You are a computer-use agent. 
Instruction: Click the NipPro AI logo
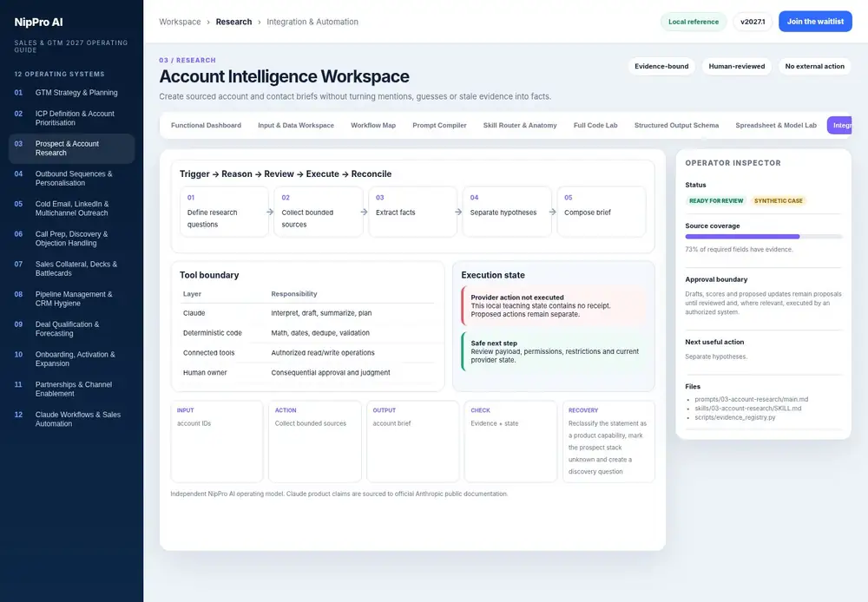coord(38,23)
